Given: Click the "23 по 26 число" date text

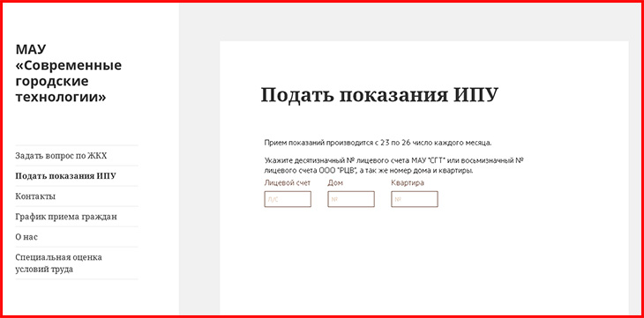Looking at the screenshot, I should [403, 144].
